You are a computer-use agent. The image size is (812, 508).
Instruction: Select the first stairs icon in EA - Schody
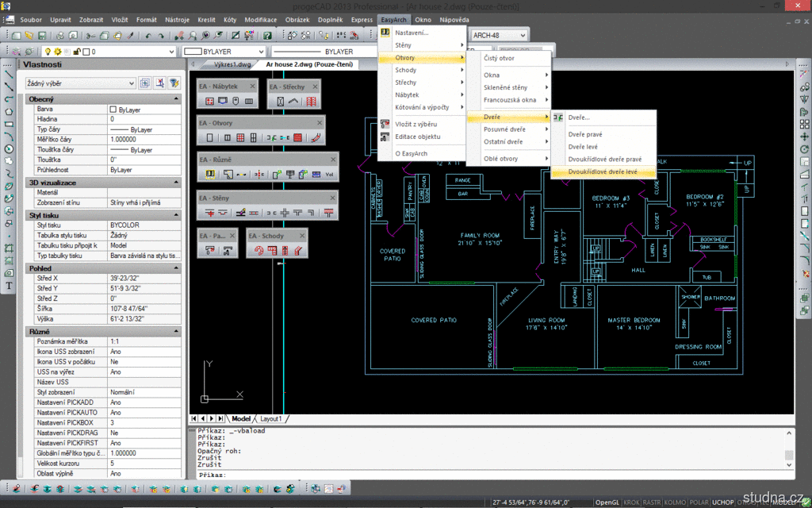(x=259, y=251)
